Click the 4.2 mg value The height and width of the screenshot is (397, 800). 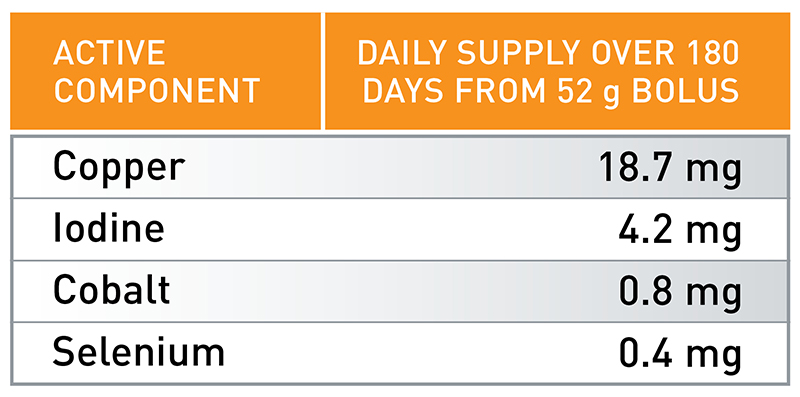[679, 232]
